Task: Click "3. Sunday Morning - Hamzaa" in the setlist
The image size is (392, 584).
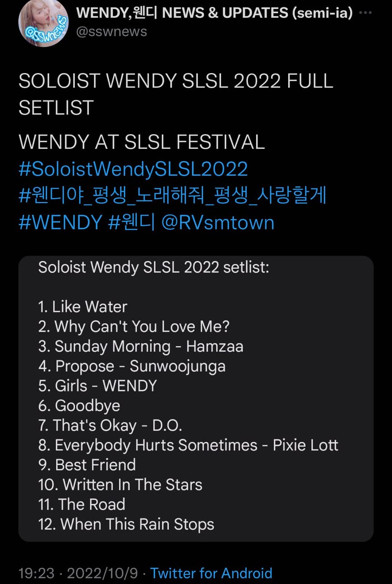Action: pyautogui.click(x=140, y=346)
